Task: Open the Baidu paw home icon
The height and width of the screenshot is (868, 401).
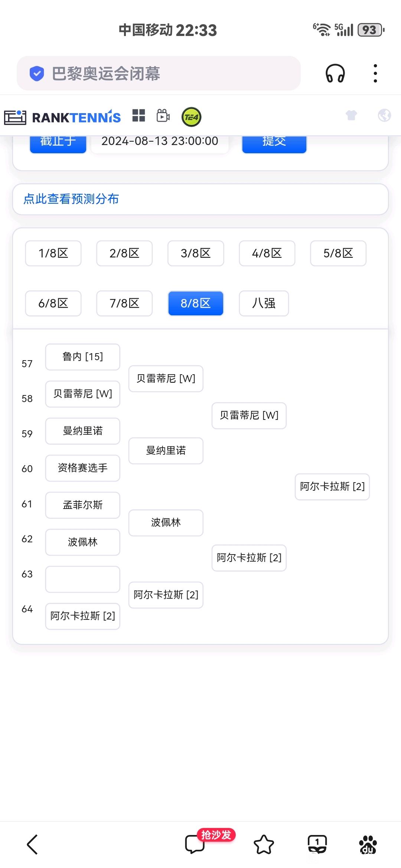Action: (x=368, y=845)
